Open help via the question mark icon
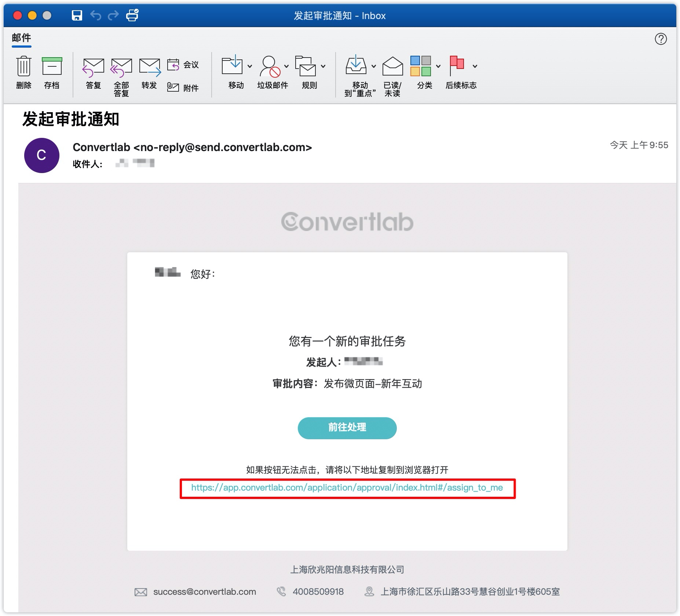 click(x=661, y=39)
